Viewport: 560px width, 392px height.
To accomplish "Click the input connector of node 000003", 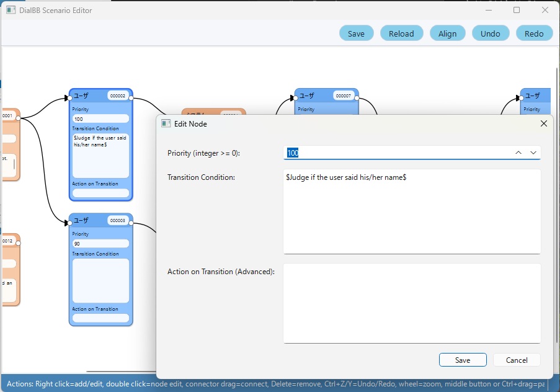I will 70,223.
